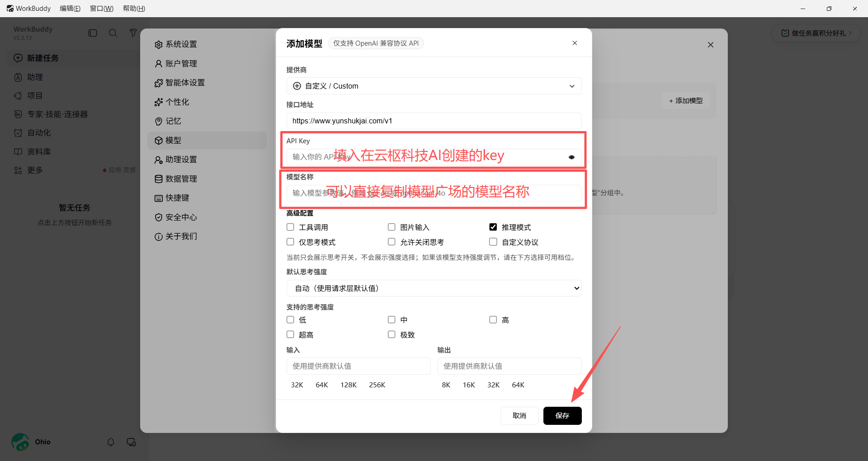
Task: Click the filter funnel icon in sidebar
Action: [x=133, y=33]
